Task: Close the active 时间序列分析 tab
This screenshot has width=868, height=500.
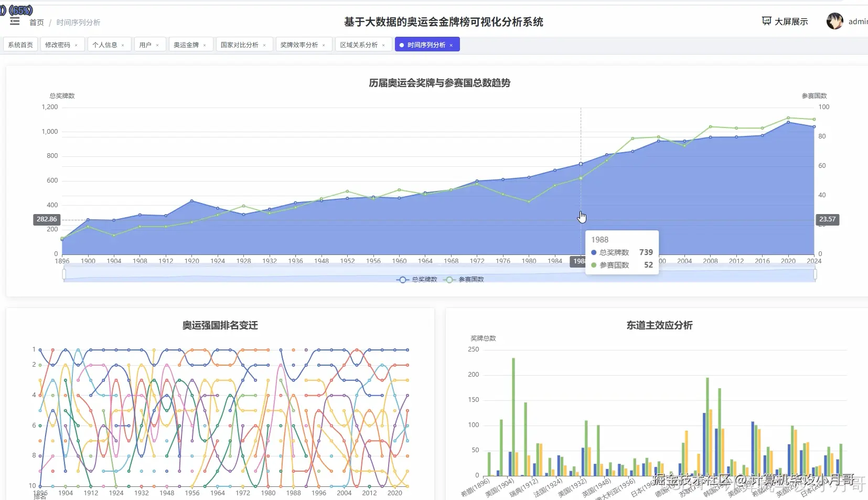Action: [451, 45]
